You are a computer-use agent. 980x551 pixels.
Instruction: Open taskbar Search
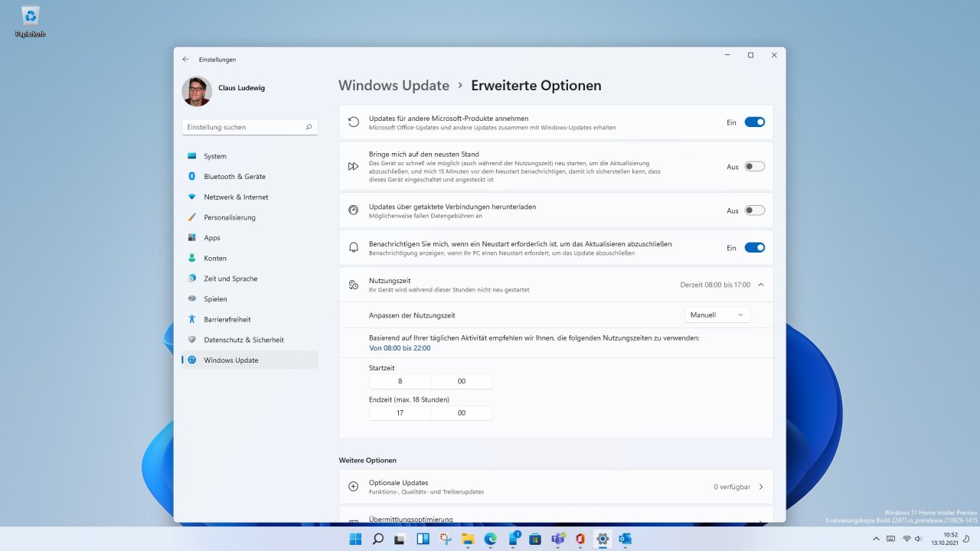378,539
